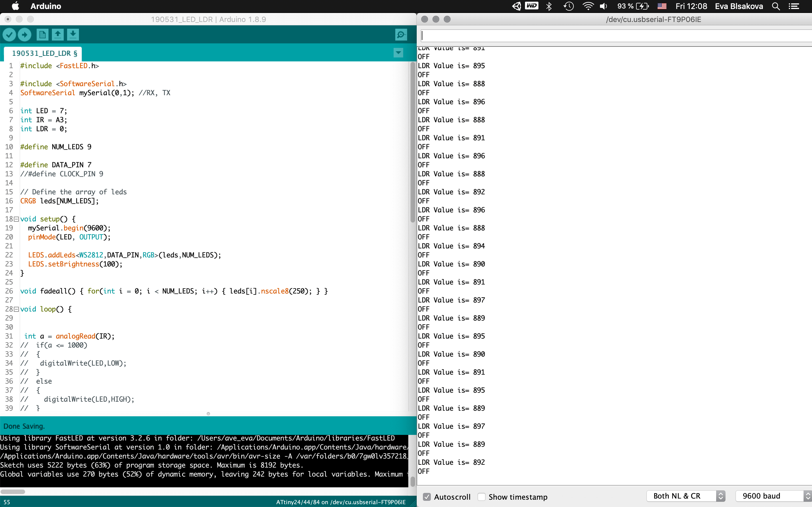Create a new sketch with New icon

pos(42,35)
